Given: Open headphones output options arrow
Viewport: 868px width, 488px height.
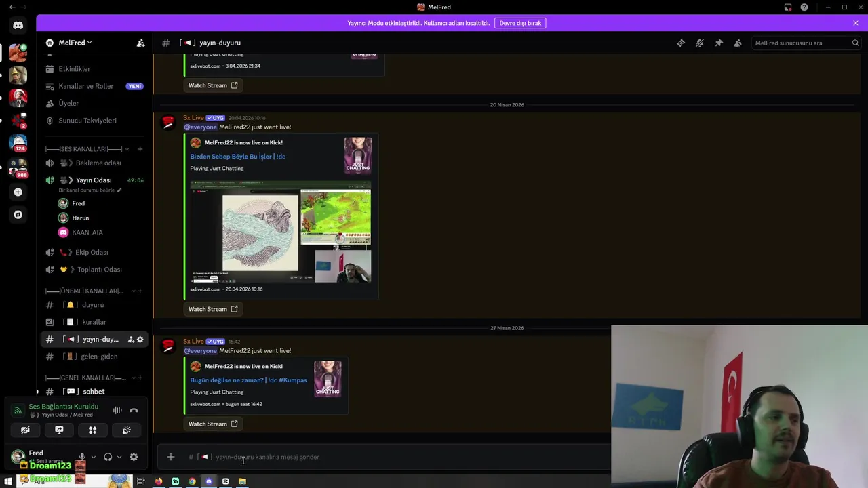Looking at the screenshot, I should (119, 457).
